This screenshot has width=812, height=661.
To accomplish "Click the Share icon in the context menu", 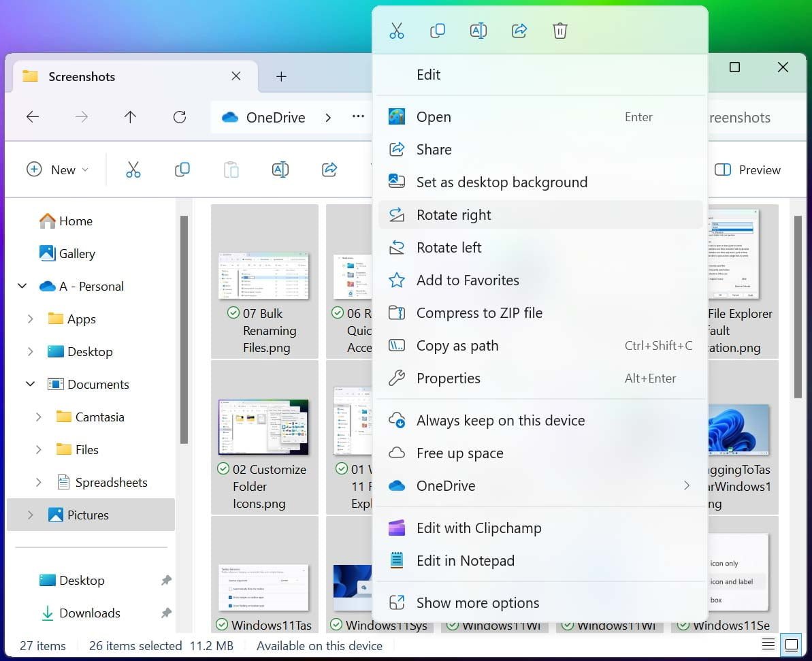I will 519,30.
